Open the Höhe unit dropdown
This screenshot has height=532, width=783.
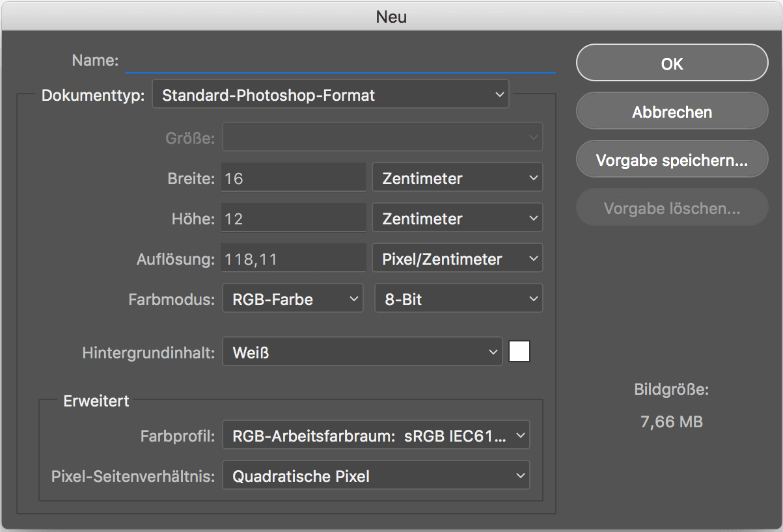(457, 219)
